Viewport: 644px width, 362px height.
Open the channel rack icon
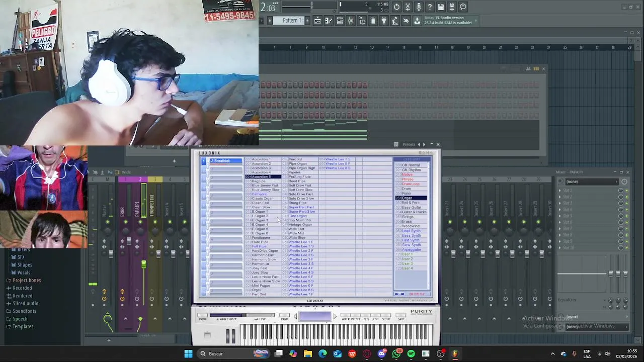[340, 21]
